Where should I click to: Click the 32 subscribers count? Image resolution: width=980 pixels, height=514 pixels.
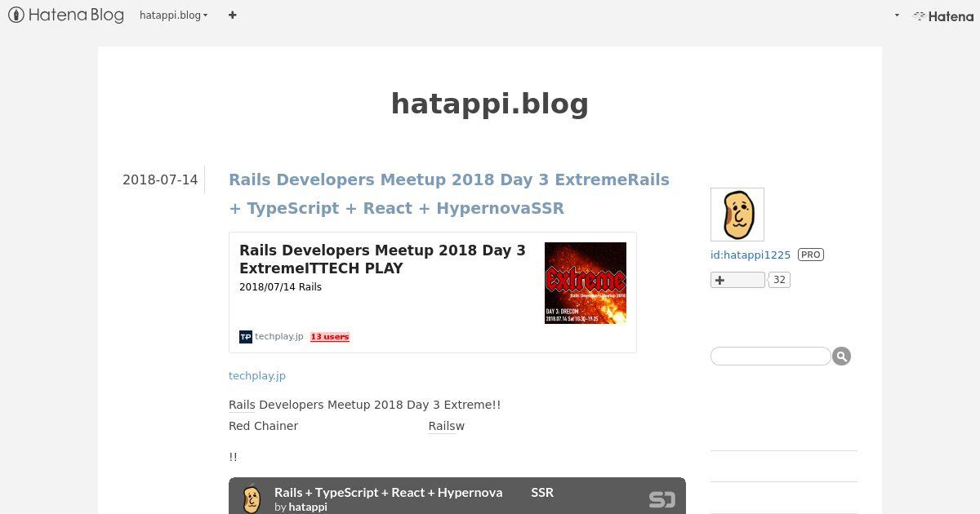[x=779, y=280]
